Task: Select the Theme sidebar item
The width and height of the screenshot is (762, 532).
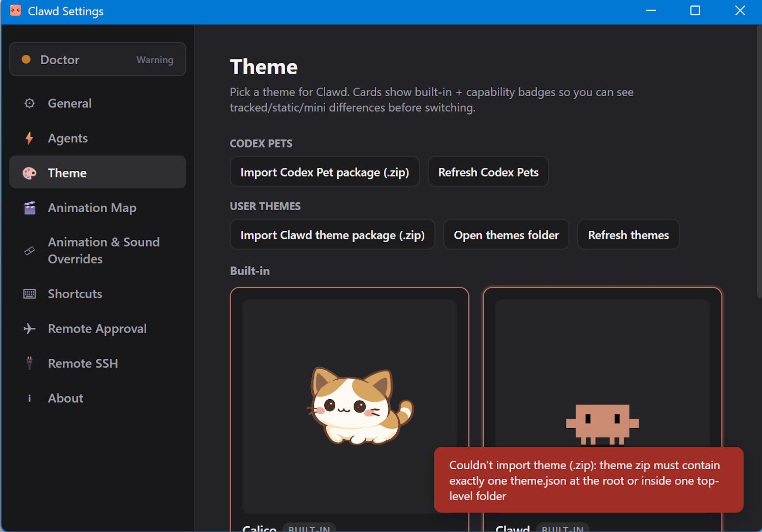Action: tap(98, 172)
